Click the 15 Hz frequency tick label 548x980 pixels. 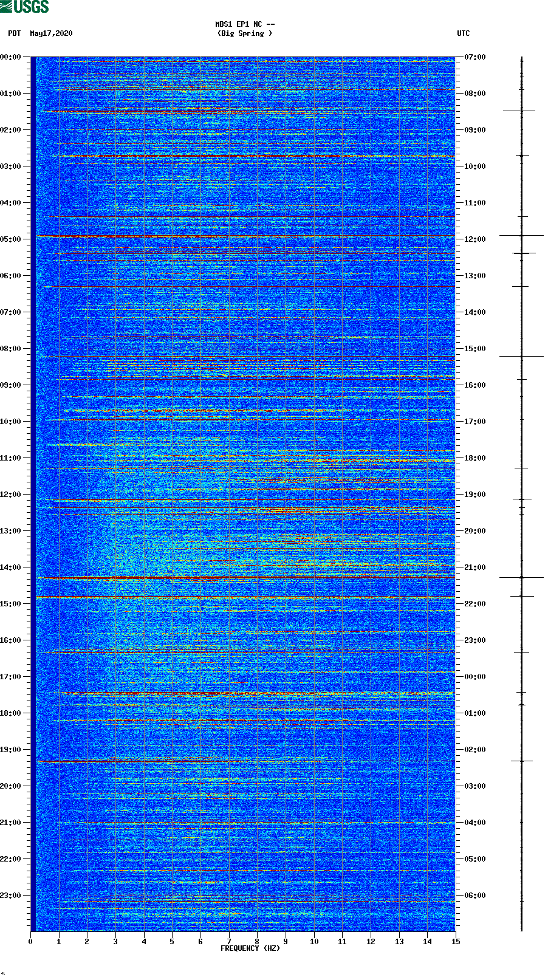(456, 942)
